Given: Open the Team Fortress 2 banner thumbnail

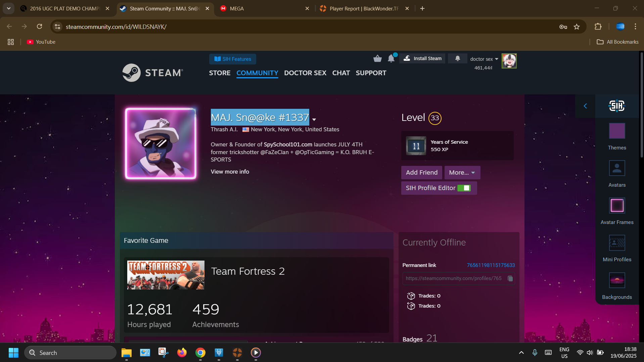Looking at the screenshot, I should click(166, 275).
